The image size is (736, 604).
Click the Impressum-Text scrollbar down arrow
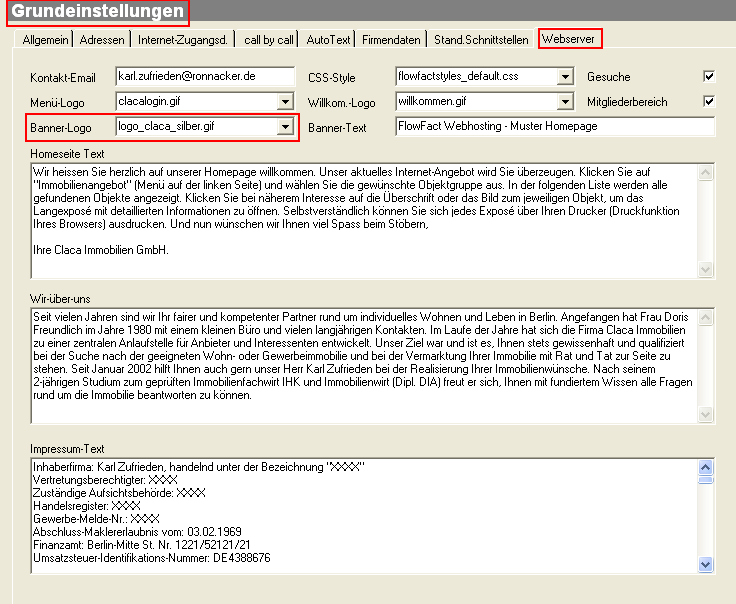pos(705,564)
